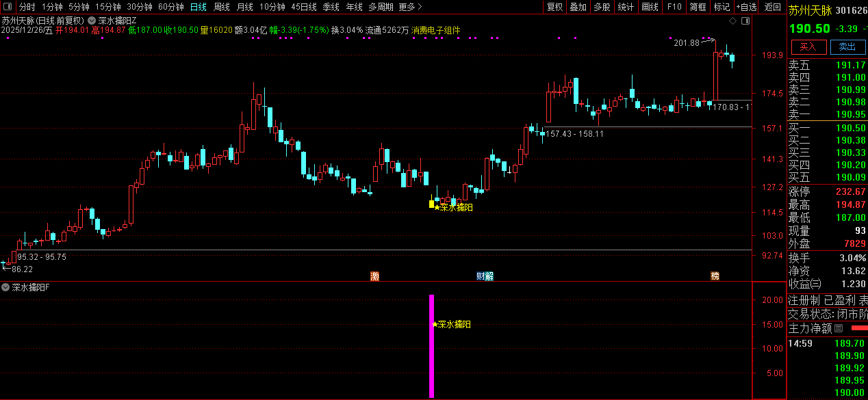Open the 统计 statistics tool
The height and width of the screenshot is (400, 868).
626,7
